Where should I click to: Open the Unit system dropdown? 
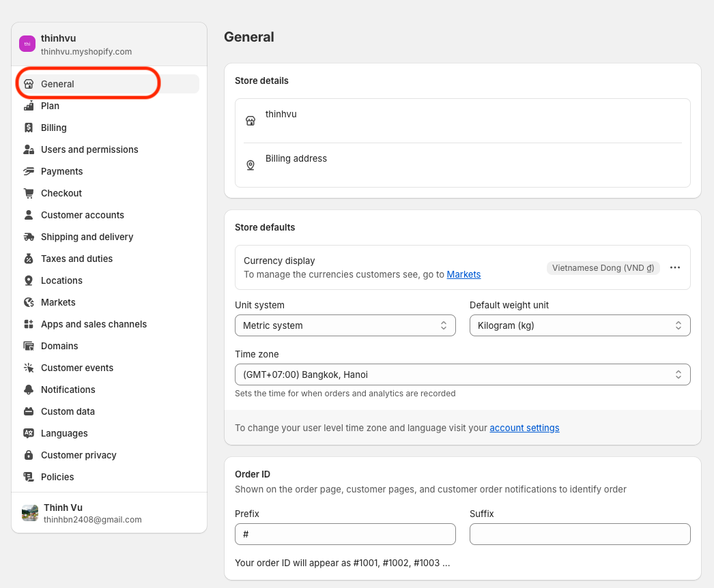[345, 325]
